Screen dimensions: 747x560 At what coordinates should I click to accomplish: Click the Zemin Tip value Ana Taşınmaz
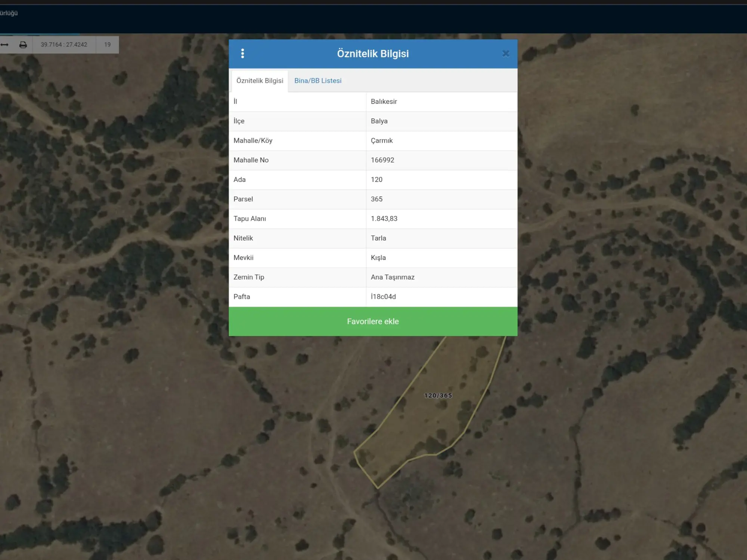393,277
